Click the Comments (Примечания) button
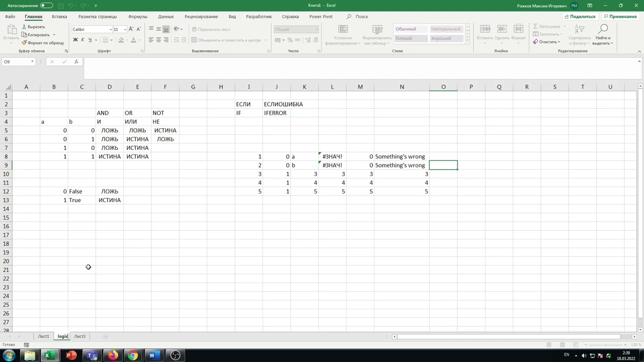 pyautogui.click(x=620, y=17)
